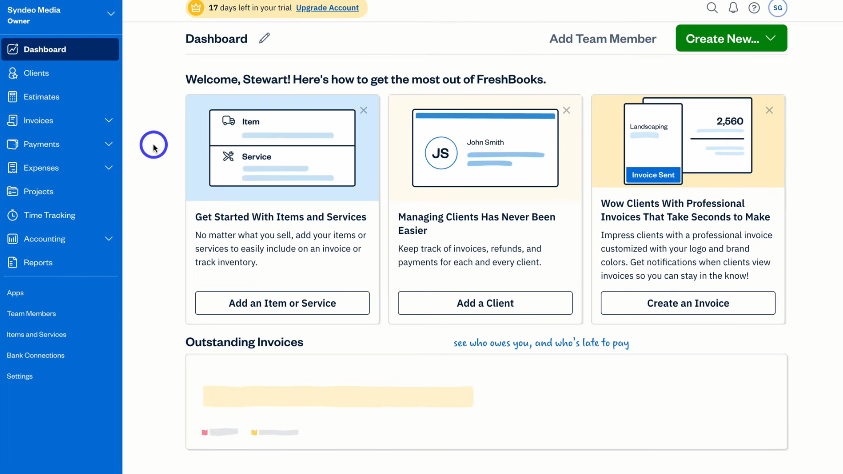This screenshot has height=474, width=843.
Task: Expand the Invoices submenu chevron
Action: 109,120
